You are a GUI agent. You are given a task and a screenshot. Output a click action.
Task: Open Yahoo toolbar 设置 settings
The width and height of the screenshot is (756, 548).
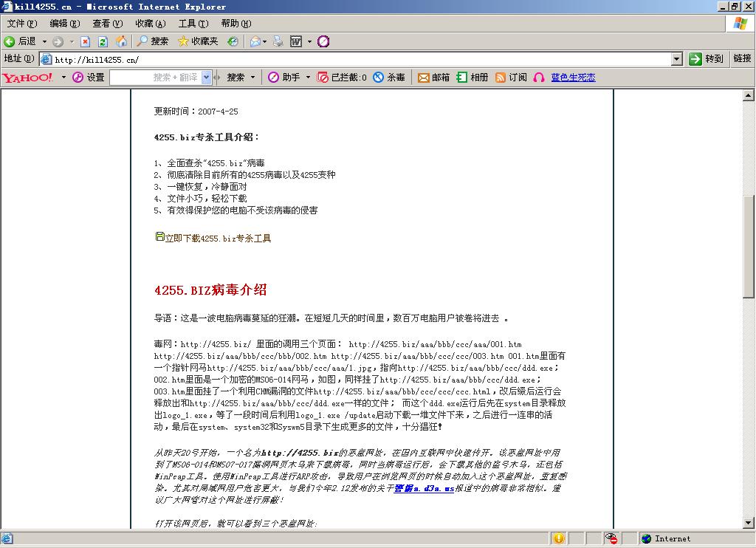[x=89, y=78]
